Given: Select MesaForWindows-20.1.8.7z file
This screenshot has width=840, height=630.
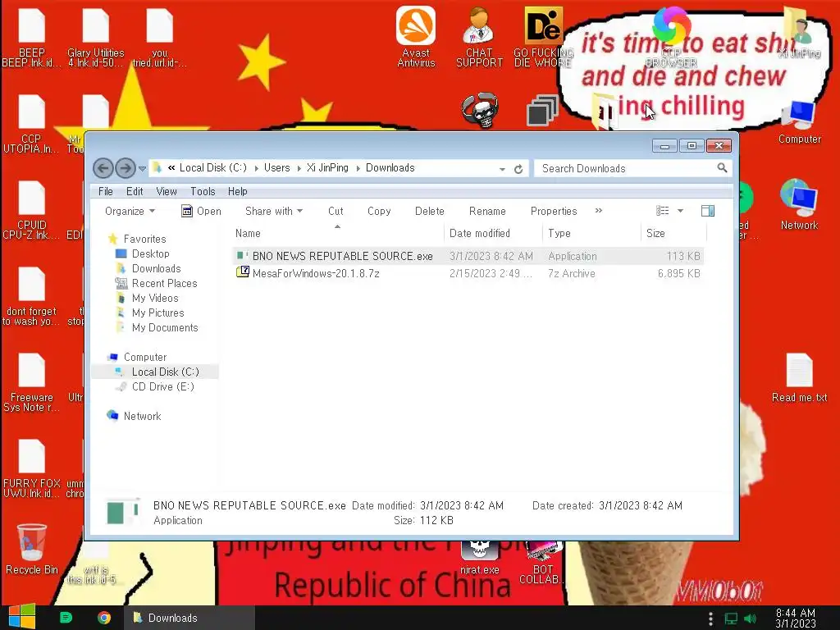Looking at the screenshot, I should coord(468,273).
